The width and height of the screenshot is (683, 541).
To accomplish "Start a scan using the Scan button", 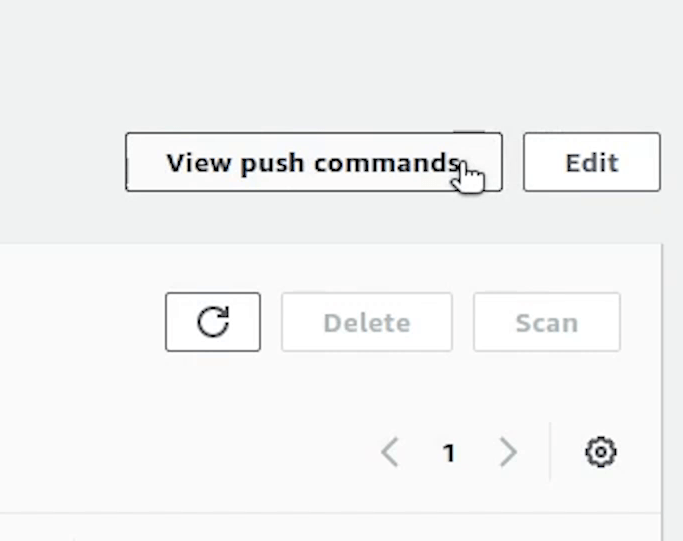I will pyautogui.click(x=546, y=322).
